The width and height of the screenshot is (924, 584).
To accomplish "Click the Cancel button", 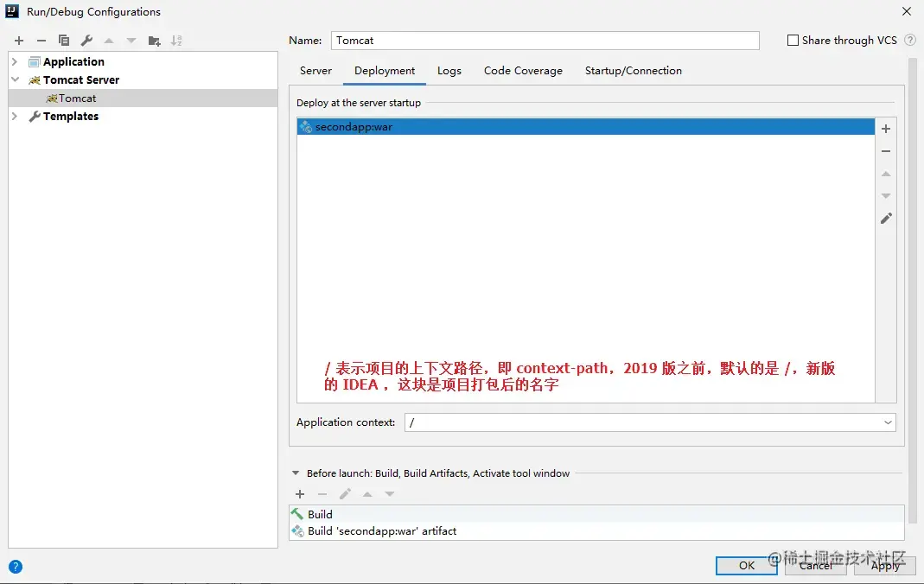I will pos(816,566).
